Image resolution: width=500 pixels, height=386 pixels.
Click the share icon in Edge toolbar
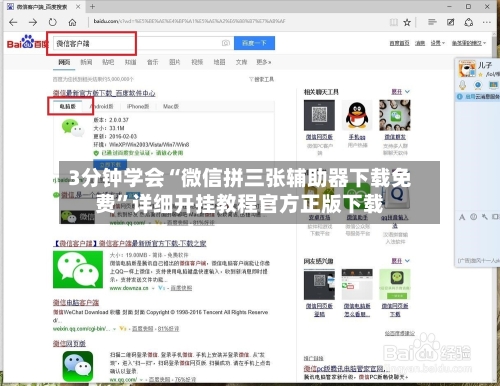(469, 22)
